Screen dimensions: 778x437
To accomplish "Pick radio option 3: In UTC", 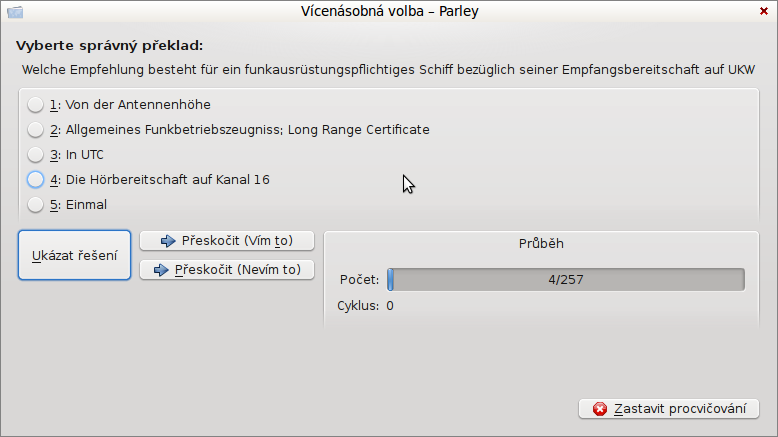I will click(x=65, y=155).
